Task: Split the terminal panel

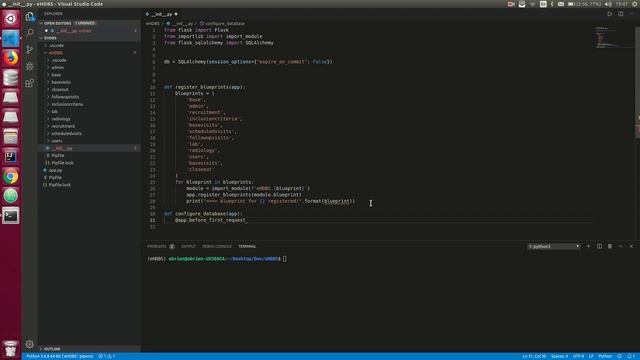Action: [599, 246]
